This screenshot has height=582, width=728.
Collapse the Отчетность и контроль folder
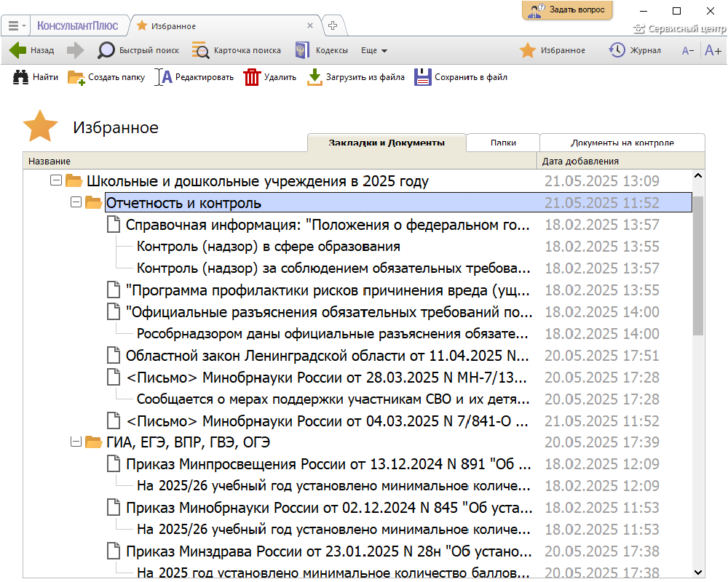(x=76, y=202)
